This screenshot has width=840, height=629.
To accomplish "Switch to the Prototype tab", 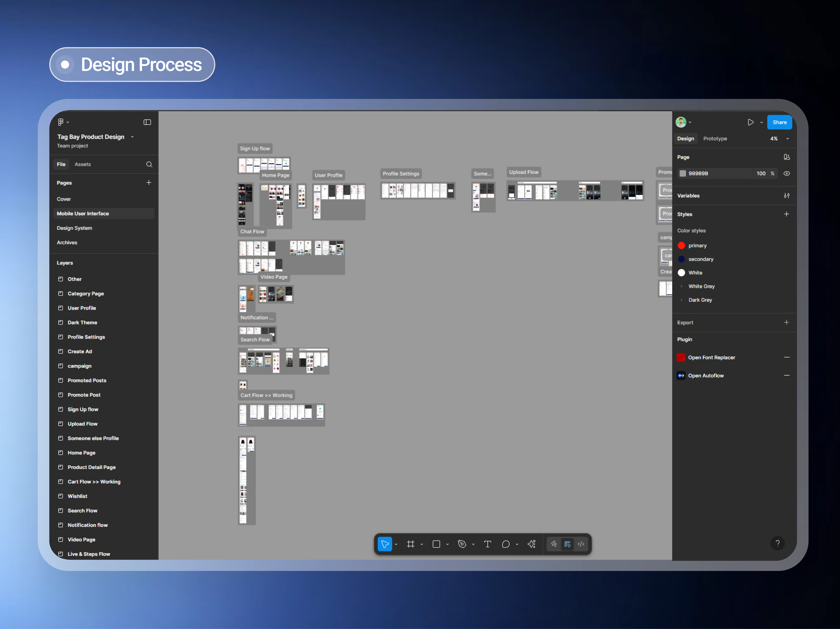I will (715, 138).
